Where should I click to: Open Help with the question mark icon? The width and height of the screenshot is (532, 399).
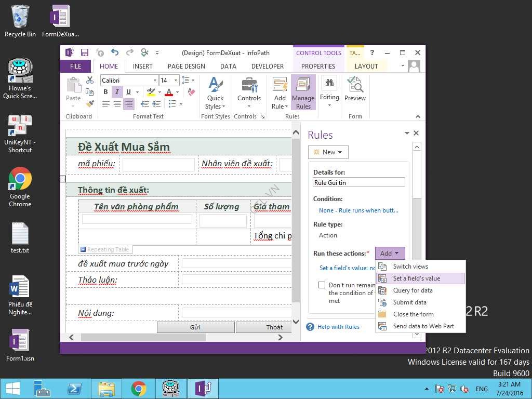(x=372, y=52)
